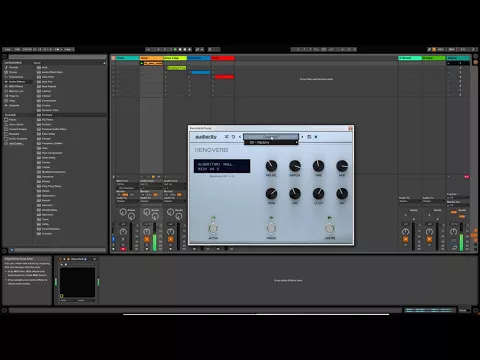Toggle the A Reverb return track activator
The width and height of the screenshot is (480, 360).
(x=405, y=239)
